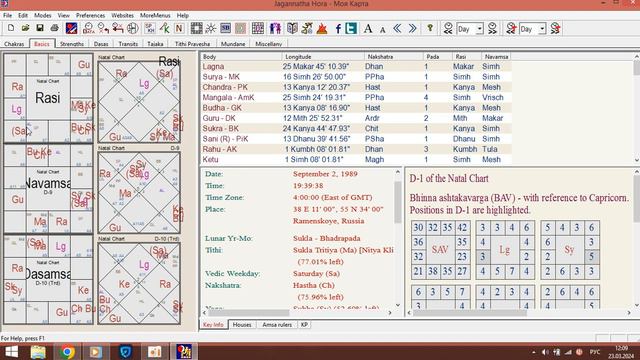The height and width of the screenshot is (360, 640).
Task: Click the Twitter icon in toolbar
Action: tap(351, 28)
